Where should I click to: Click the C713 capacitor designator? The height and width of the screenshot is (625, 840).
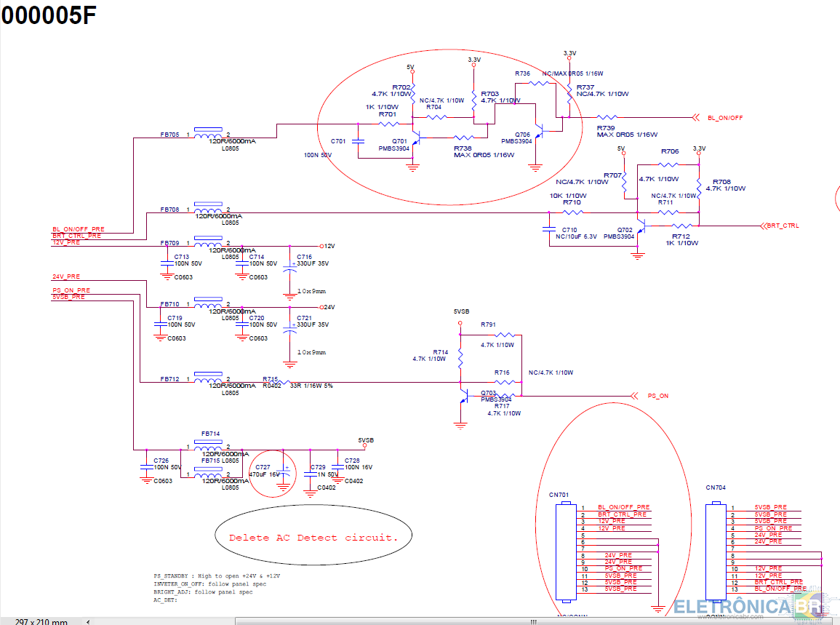pos(182,257)
